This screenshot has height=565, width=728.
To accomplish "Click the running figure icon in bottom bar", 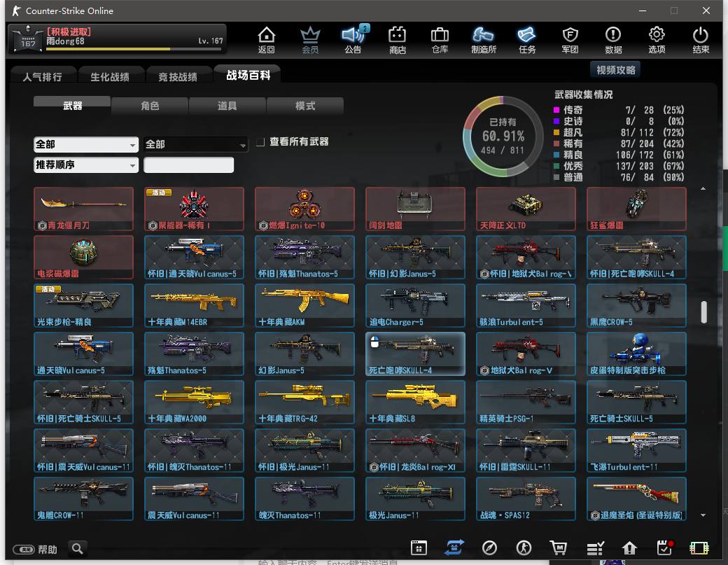I will point(524,547).
